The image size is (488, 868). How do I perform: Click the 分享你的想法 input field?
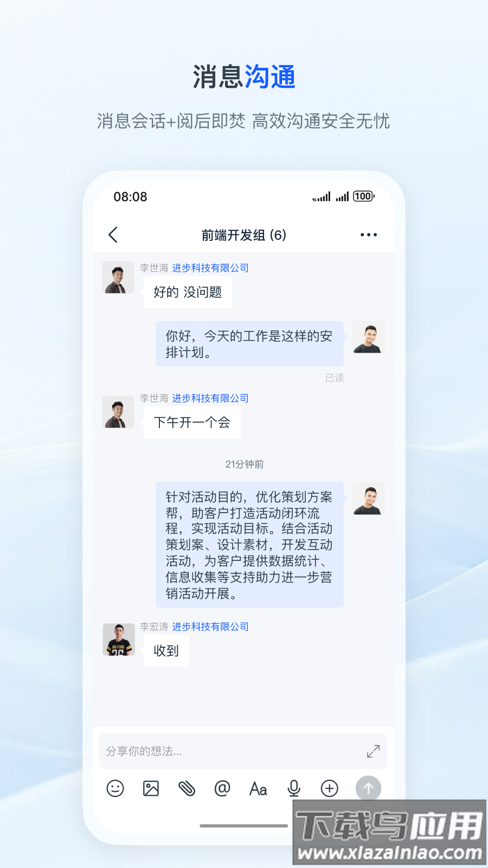pos(243,751)
